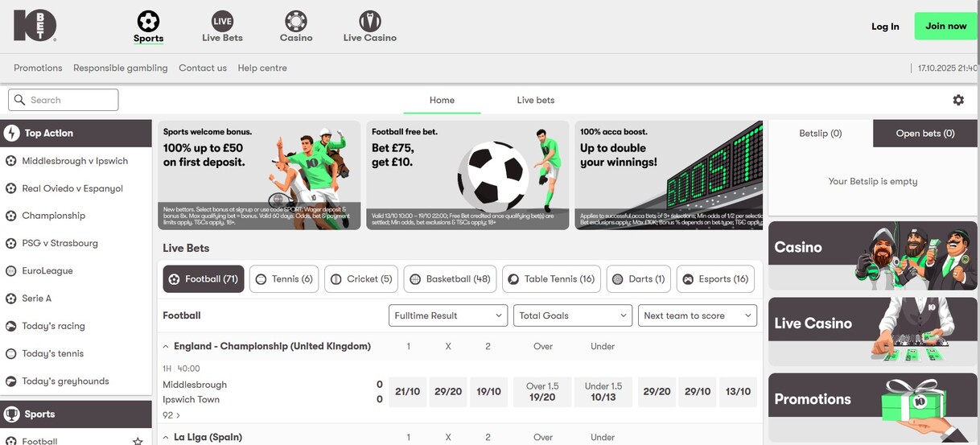Collapse the England - Championship section

pos(166,347)
